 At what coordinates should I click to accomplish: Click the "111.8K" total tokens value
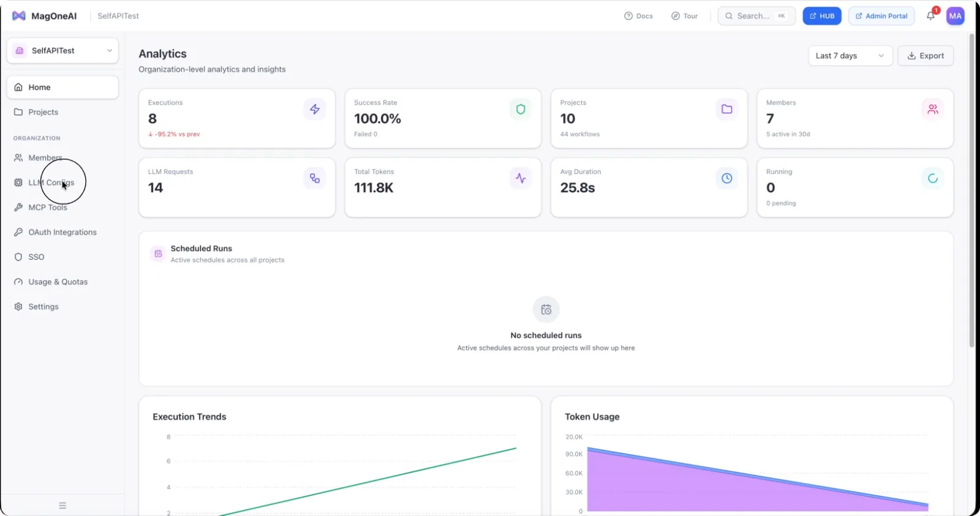pyautogui.click(x=374, y=188)
